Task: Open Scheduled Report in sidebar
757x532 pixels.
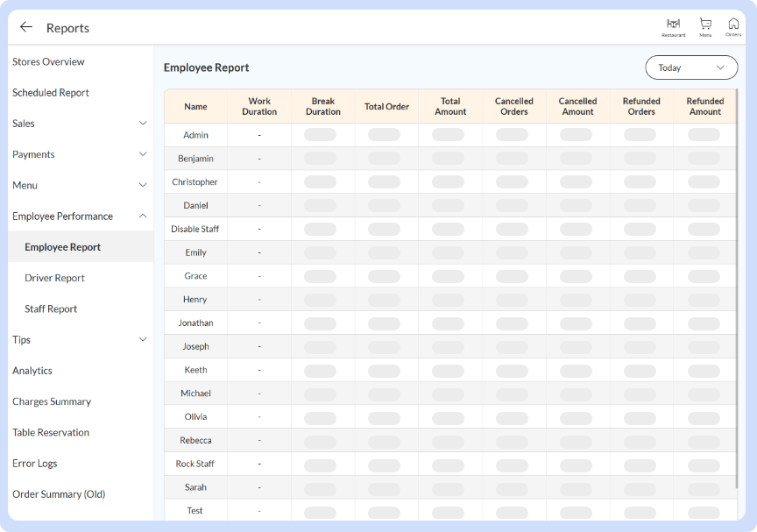Action: coord(51,93)
